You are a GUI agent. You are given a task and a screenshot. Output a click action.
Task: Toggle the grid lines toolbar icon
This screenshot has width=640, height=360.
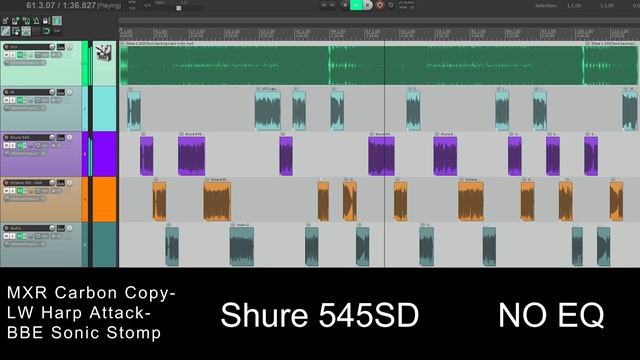36,31
